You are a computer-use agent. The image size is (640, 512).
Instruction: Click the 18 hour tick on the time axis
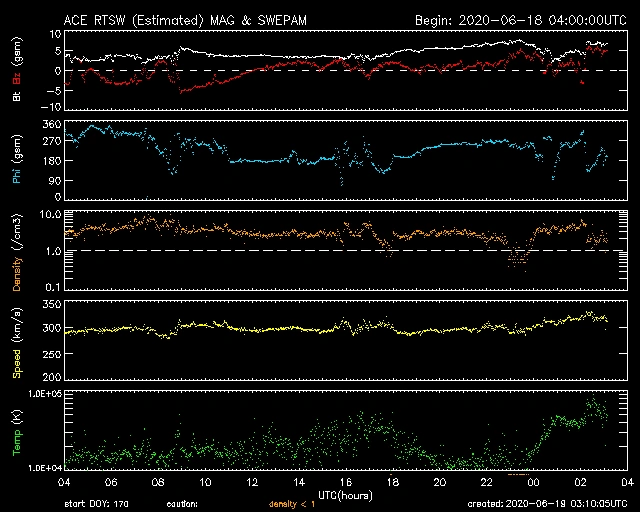tap(400, 483)
